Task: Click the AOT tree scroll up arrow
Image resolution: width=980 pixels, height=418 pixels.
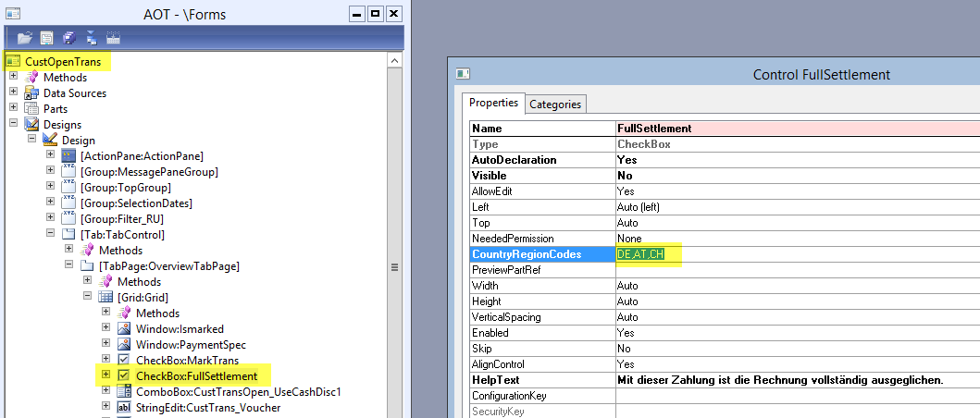Action: tap(392, 60)
